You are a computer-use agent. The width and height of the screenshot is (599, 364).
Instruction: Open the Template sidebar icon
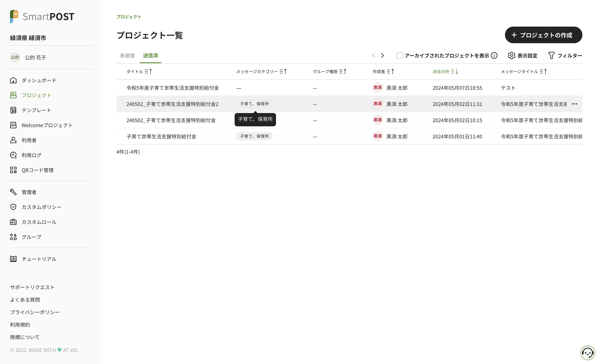[13, 110]
